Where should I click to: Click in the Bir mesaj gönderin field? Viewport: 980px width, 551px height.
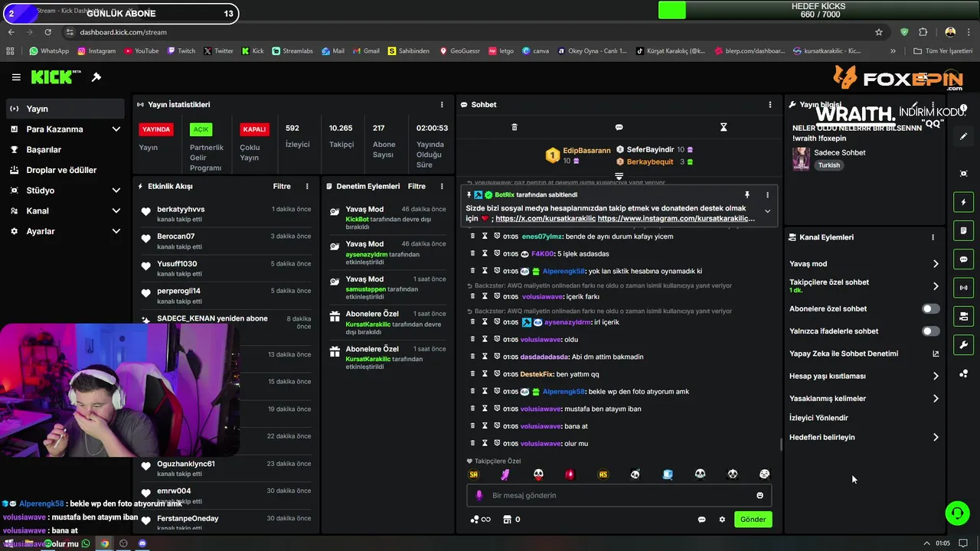619,495
